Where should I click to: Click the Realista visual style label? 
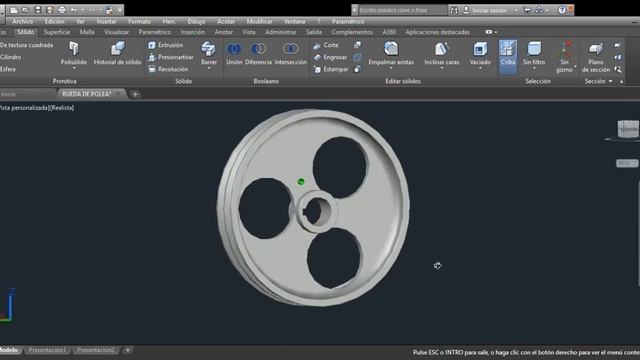tap(62, 108)
